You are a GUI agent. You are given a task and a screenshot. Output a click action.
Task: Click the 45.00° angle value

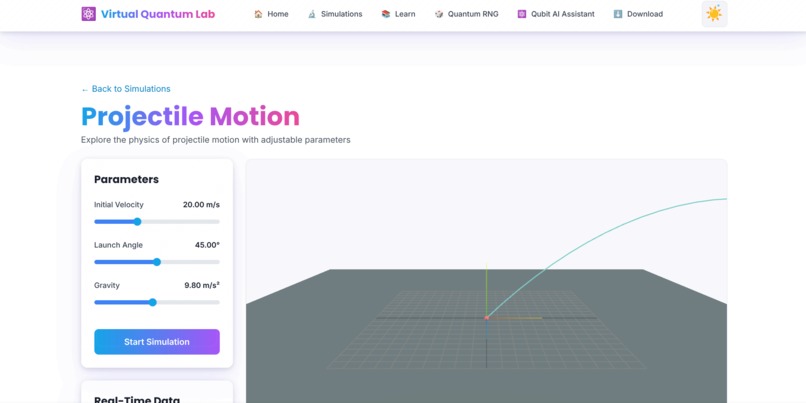coord(207,245)
